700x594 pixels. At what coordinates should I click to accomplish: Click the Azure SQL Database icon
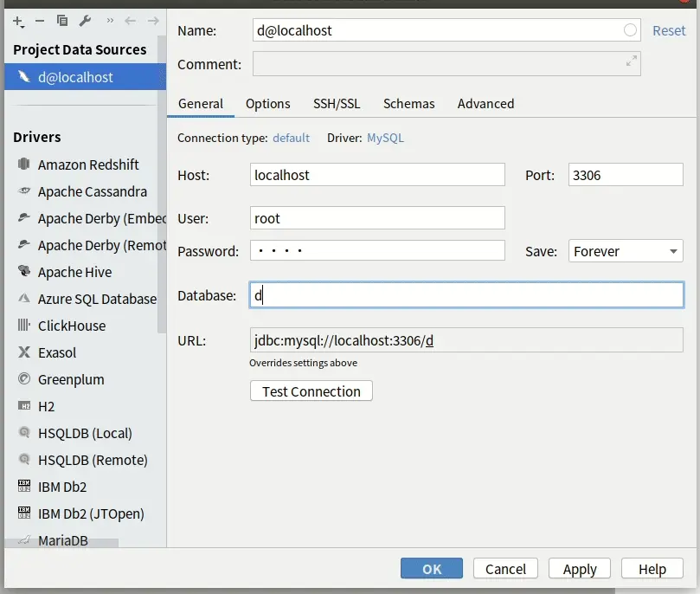[24, 298]
